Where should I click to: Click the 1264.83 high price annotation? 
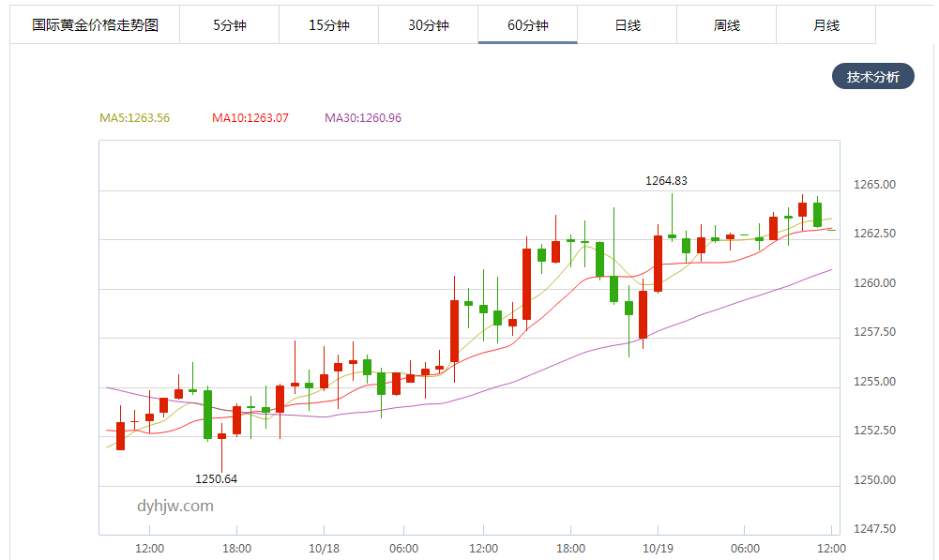pyautogui.click(x=666, y=181)
